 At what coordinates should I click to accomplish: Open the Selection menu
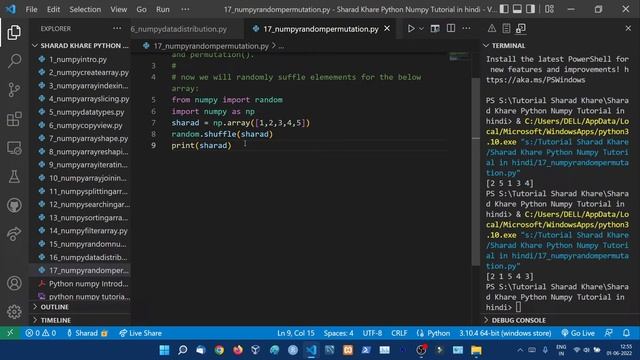tap(85, 9)
